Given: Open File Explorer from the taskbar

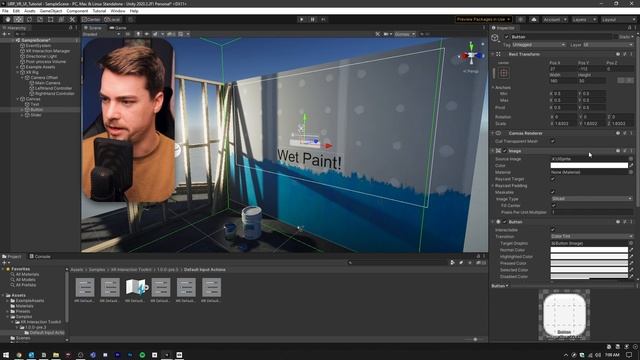Looking at the screenshot, I should point(56,355).
